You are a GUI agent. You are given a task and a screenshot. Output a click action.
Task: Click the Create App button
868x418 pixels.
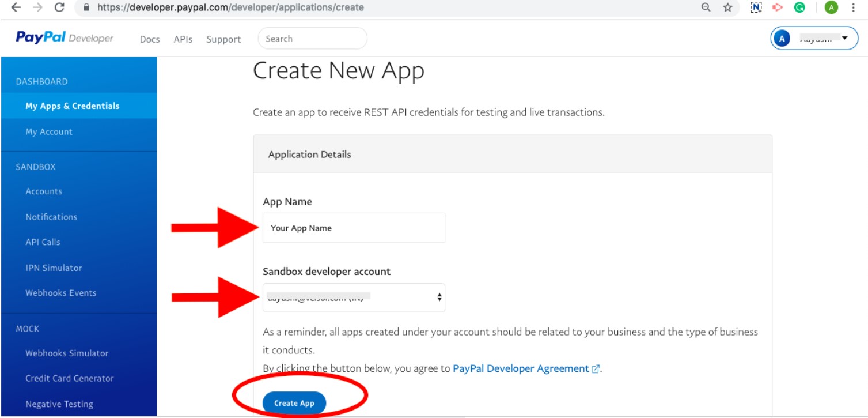[294, 403]
